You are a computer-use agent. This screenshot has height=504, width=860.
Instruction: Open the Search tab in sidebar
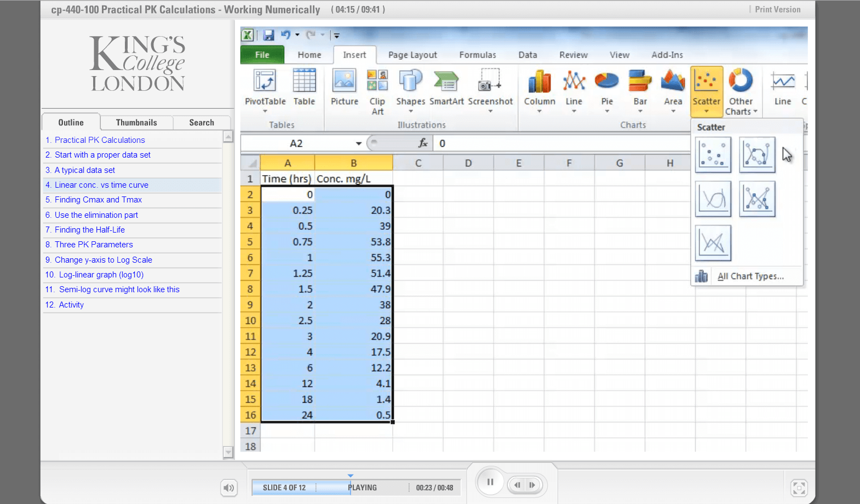(202, 123)
